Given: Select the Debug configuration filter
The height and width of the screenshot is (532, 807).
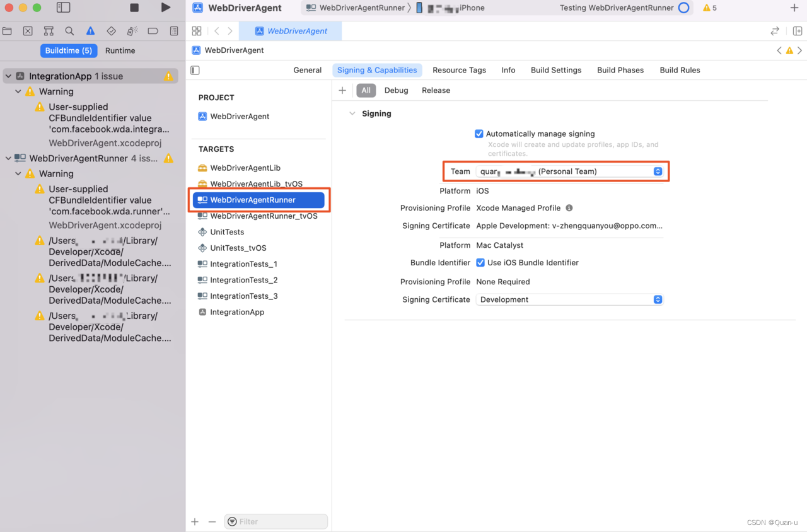Looking at the screenshot, I should point(397,90).
